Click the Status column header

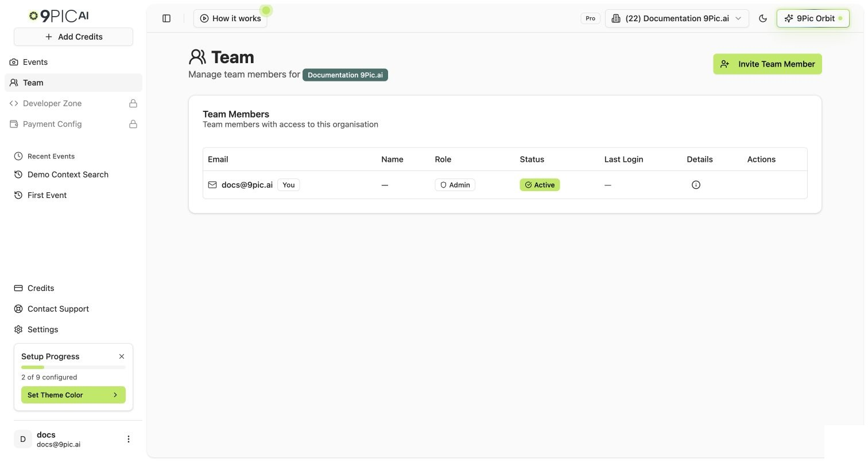[532, 160]
